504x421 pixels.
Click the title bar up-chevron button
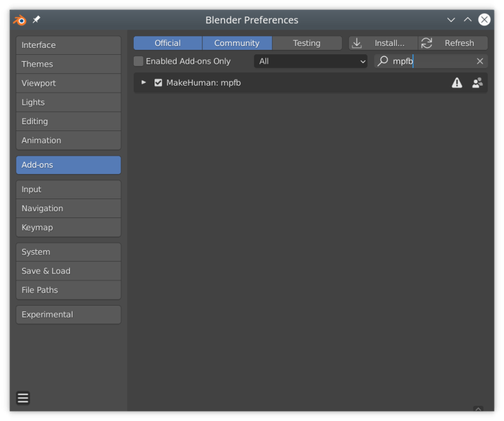tap(467, 20)
